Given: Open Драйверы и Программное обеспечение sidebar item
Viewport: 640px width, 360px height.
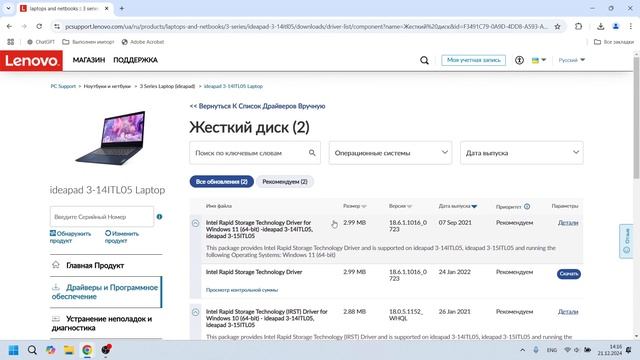Looking at the screenshot, I should pyautogui.click(x=106, y=292).
